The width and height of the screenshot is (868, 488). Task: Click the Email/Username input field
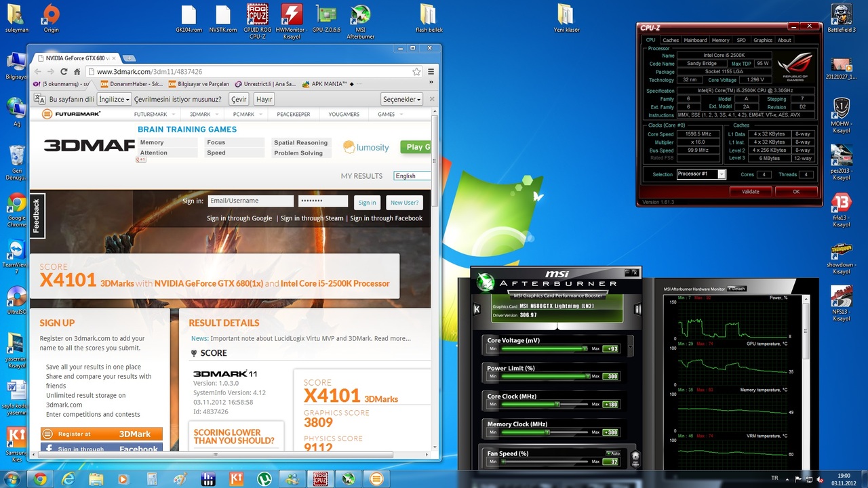tap(250, 201)
